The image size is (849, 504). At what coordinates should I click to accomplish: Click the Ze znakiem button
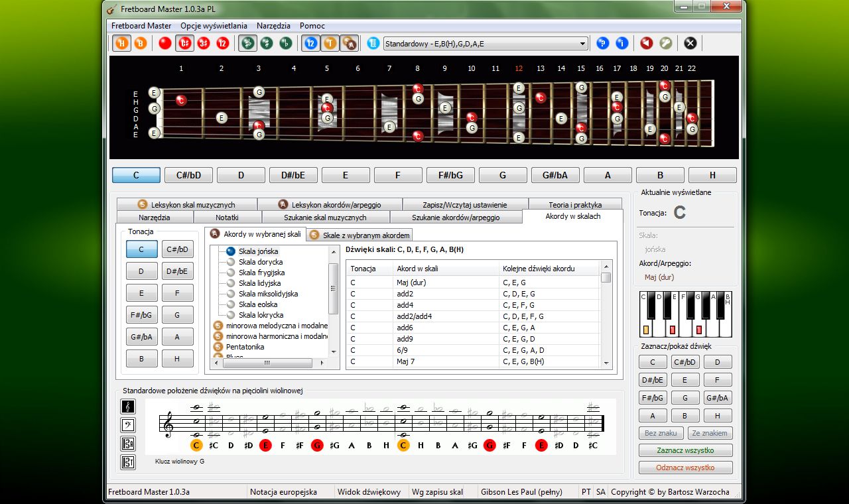tap(710, 433)
